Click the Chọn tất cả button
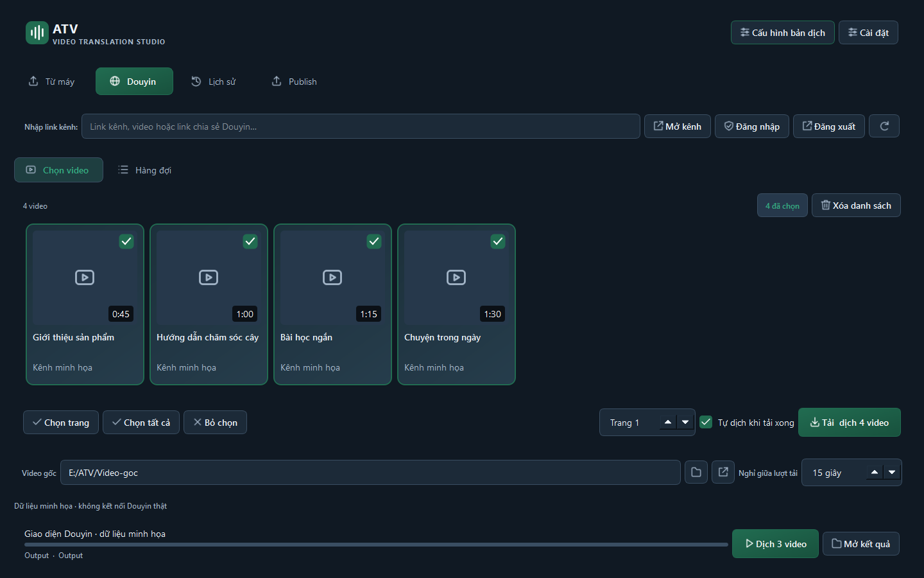Viewport: 924px width, 578px height. pos(141,423)
